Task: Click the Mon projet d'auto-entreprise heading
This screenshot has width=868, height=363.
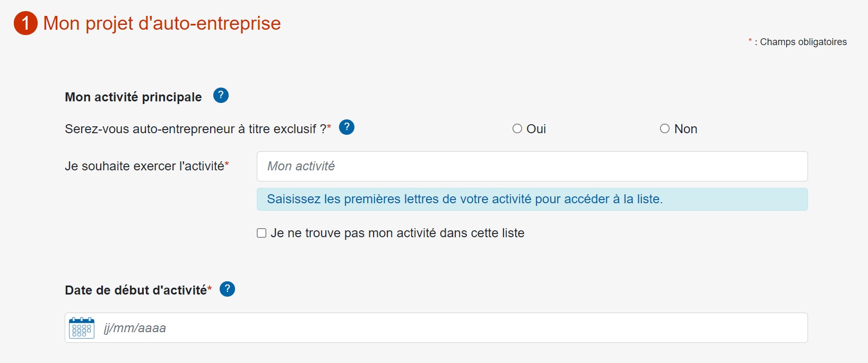Action: [x=161, y=23]
